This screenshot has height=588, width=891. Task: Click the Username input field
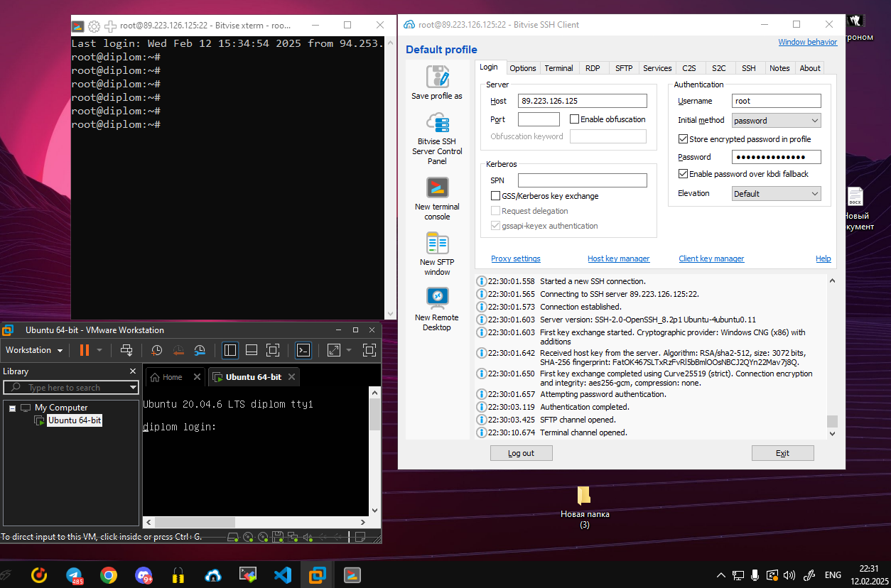pos(777,101)
